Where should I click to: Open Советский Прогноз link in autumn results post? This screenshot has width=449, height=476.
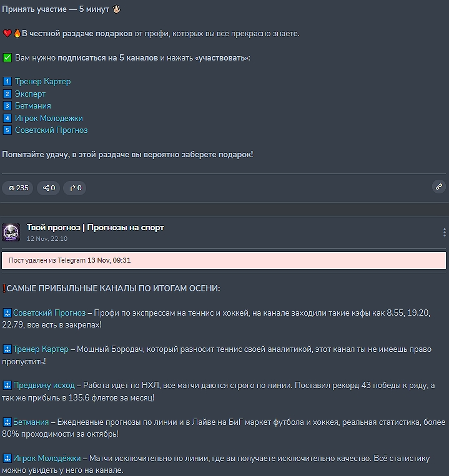(x=49, y=313)
